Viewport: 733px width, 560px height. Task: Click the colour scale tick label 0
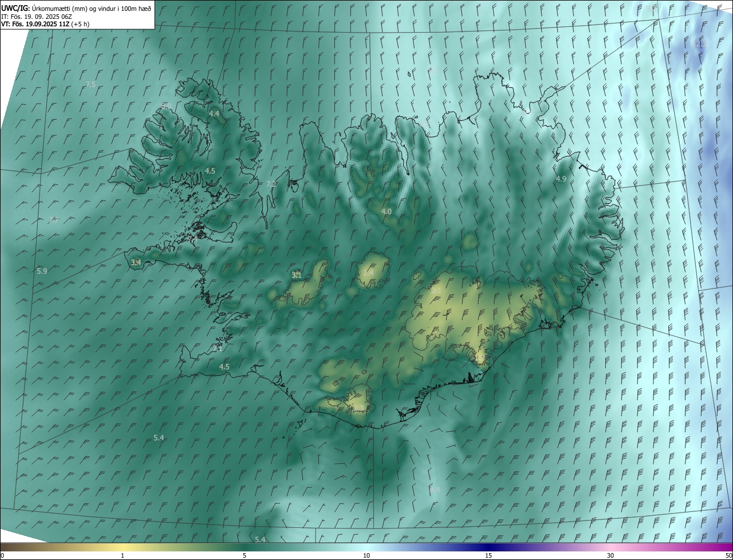(2, 555)
